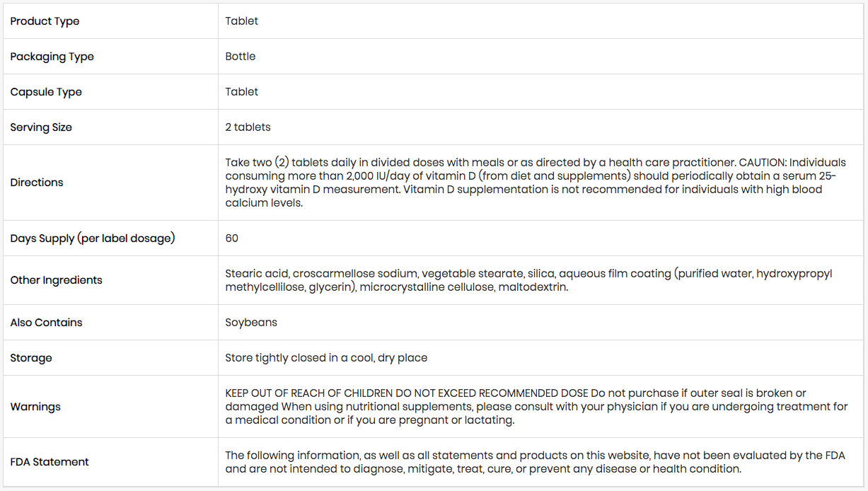Image resolution: width=868 pixels, height=491 pixels.
Task: Click the 60 days supply value
Action: point(232,238)
